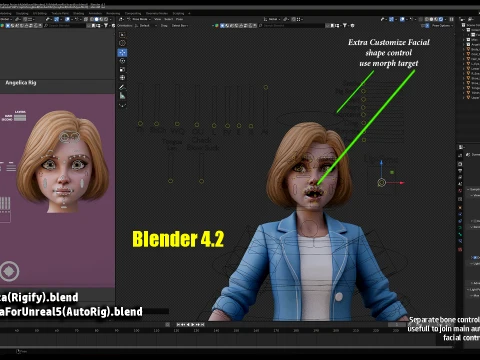The width and height of the screenshot is (480, 360).
Task: Open the Orientation Default dropdown
Action: tap(146, 25)
